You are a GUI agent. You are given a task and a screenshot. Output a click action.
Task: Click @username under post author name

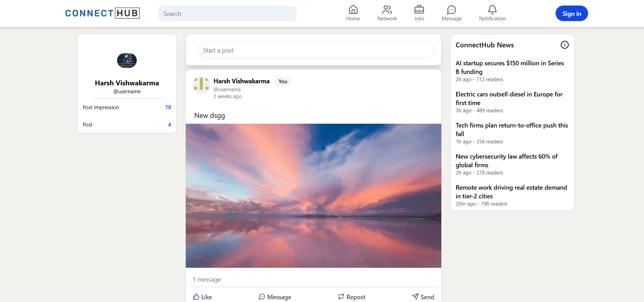[x=227, y=89]
